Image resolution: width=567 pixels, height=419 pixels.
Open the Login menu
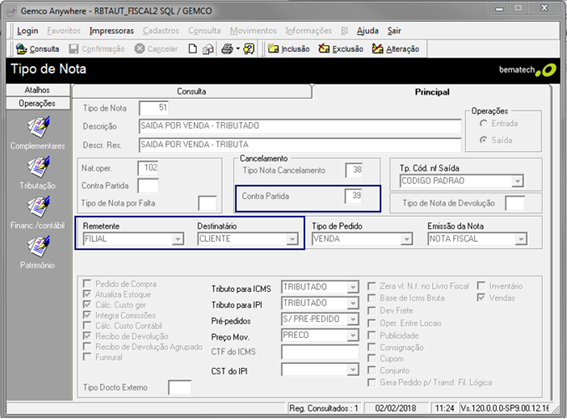pos(27,31)
